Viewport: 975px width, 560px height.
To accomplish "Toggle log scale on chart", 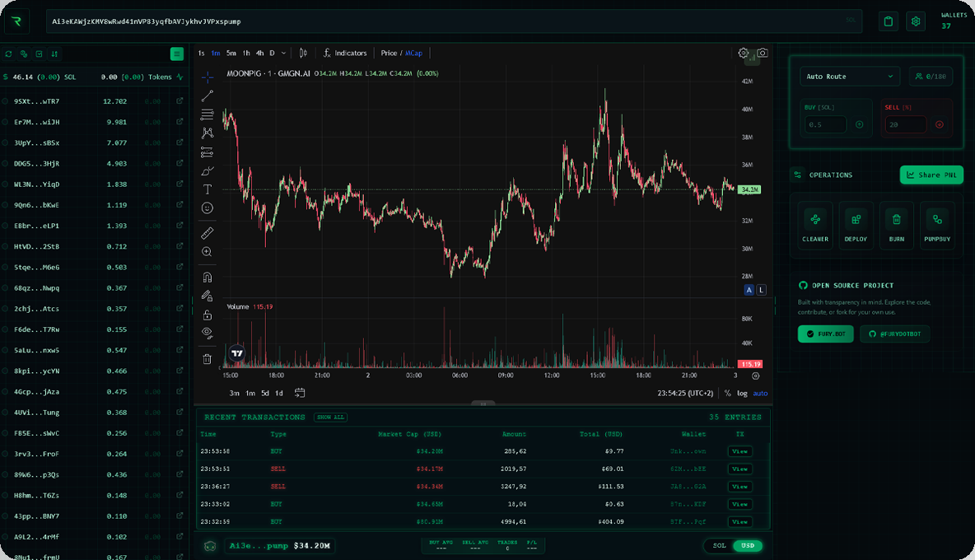I will coord(743,393).
